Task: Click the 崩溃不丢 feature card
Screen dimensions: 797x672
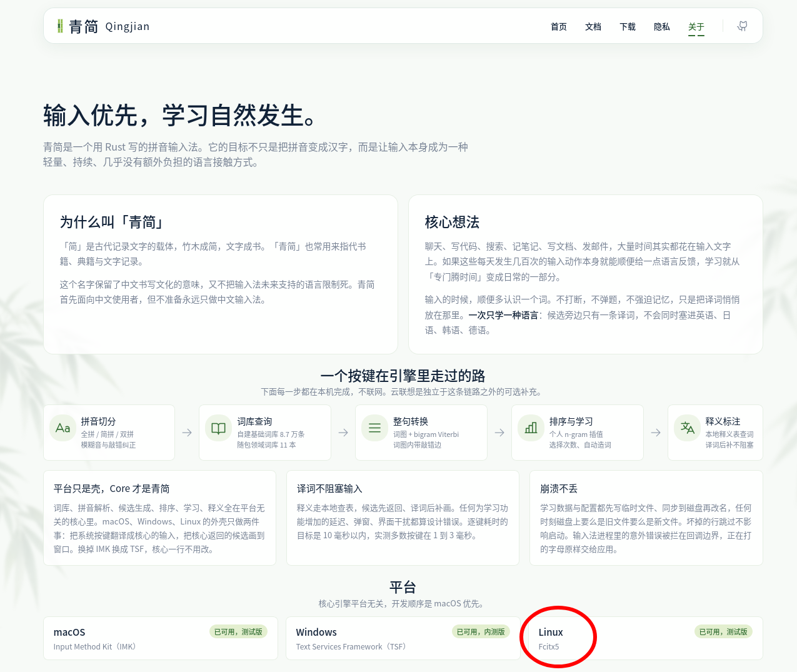Action: click(x=646, y=518)
